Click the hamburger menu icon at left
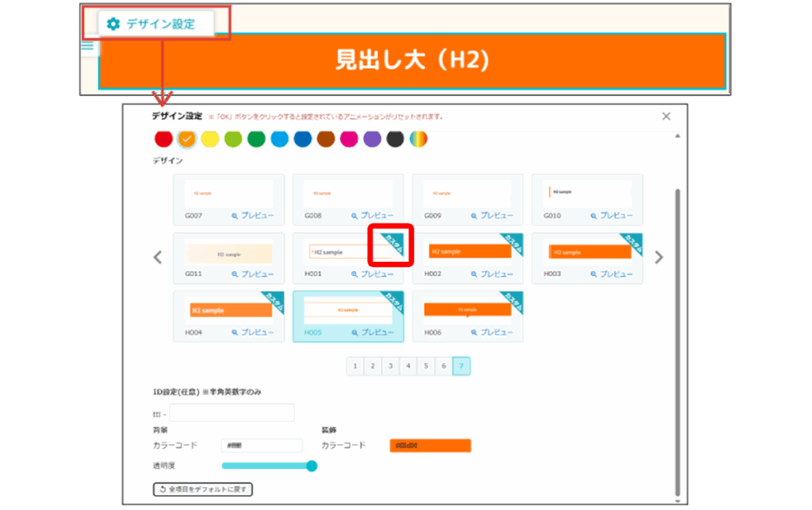 pyautogui.click(x=88, y=46)
